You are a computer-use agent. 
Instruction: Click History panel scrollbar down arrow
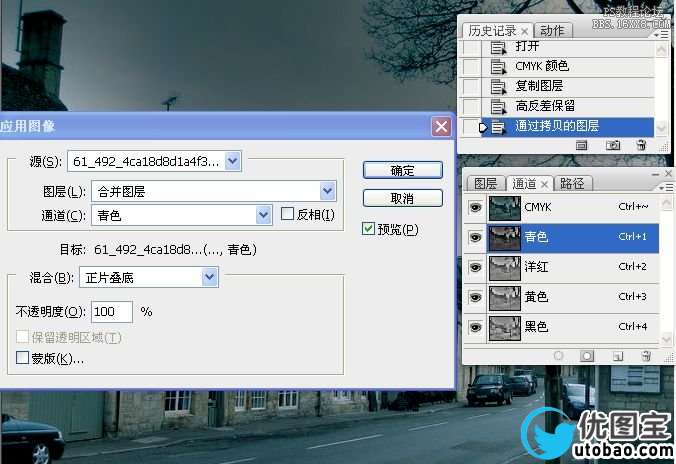661,129
